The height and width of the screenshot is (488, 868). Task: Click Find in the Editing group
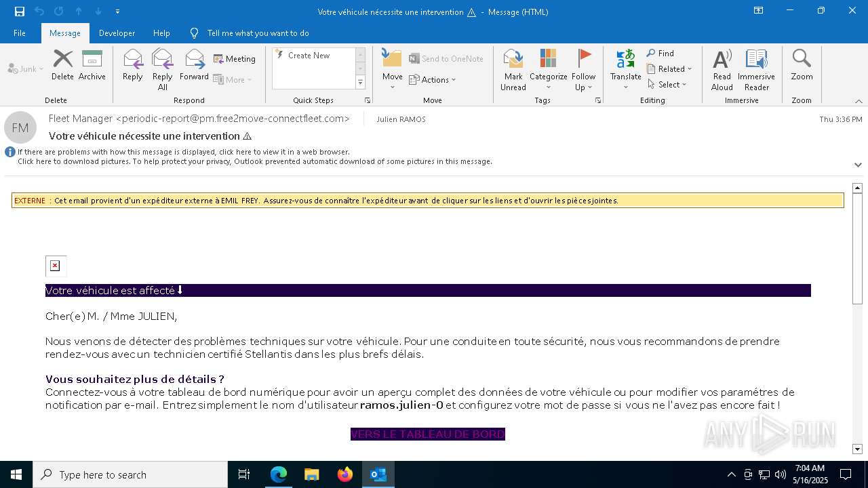click(660, 53)
